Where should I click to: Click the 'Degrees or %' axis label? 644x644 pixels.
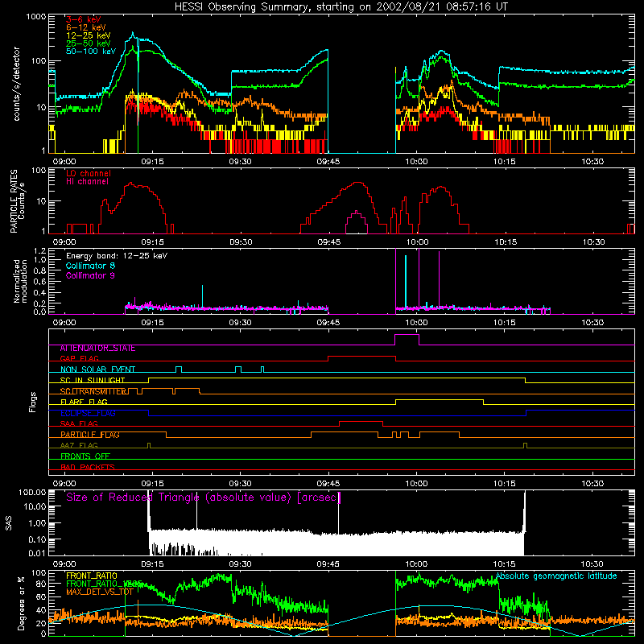click(x=21, y=603)
